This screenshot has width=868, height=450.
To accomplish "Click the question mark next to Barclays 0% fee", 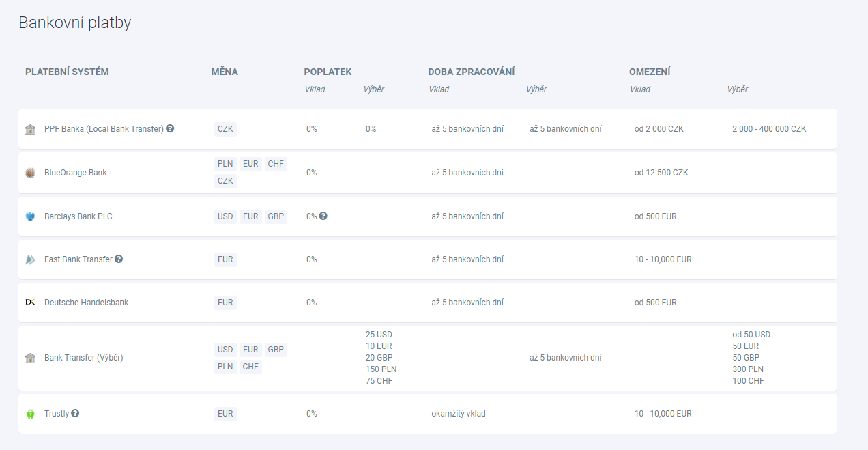I will point(323,216).
